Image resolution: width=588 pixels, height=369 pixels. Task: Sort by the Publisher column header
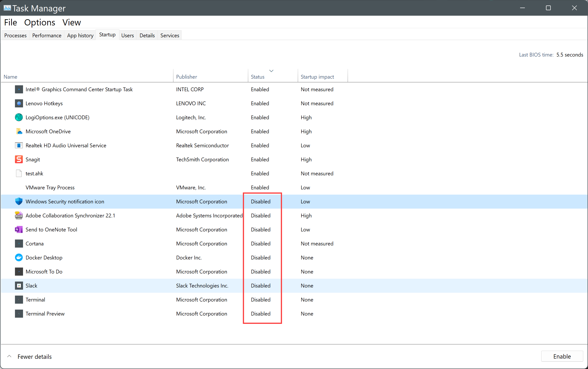(187, 77)
